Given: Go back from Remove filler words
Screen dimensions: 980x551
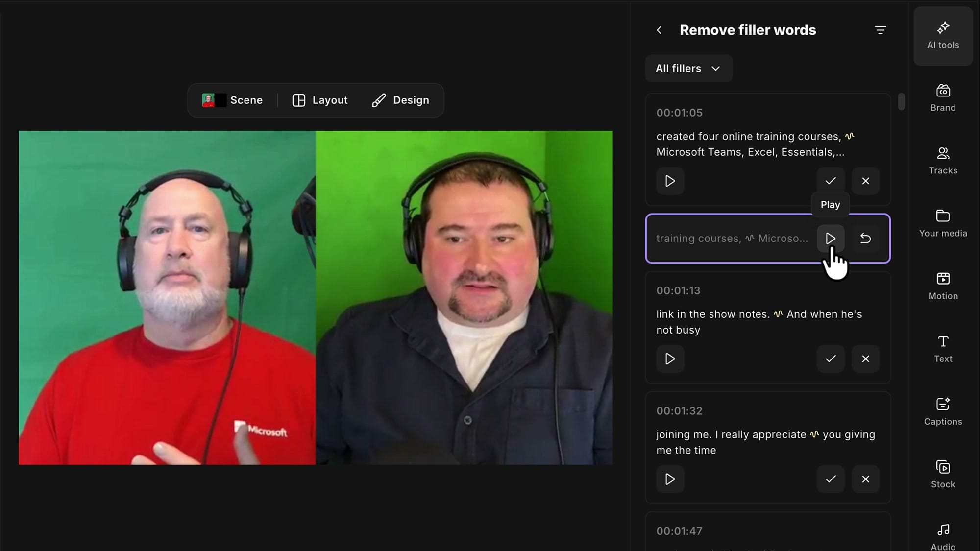Looking at the screenshot, I should [659, 30].
